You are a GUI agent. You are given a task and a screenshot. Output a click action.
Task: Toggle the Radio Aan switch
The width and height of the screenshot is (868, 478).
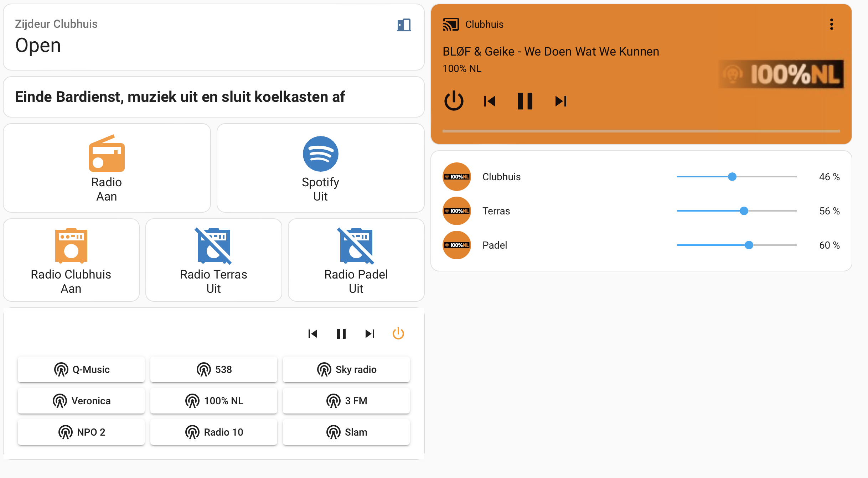click(107, 168)
